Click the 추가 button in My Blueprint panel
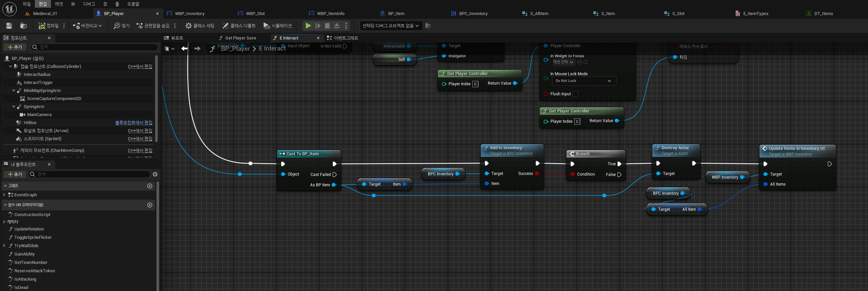This screenshot has width=868, height=291. (15, 174)
